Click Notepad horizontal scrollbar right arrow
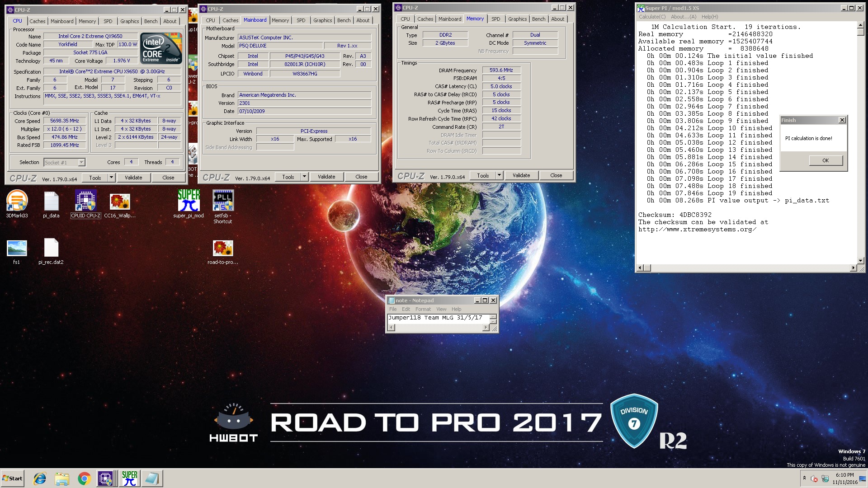This screenshot has height=488, width=868. (x=486, y=328)
